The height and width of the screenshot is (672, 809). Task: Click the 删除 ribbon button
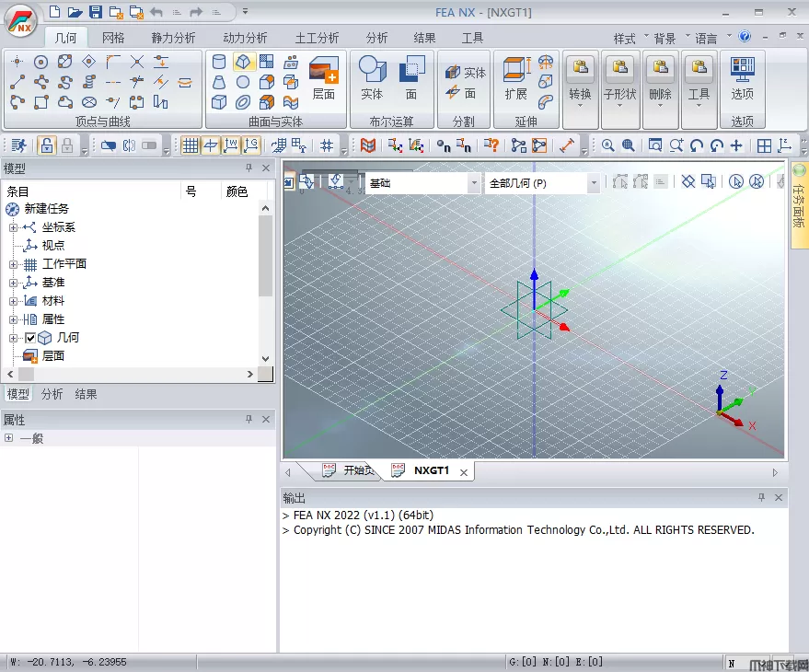pyautogui.click(x=660, y=83)
